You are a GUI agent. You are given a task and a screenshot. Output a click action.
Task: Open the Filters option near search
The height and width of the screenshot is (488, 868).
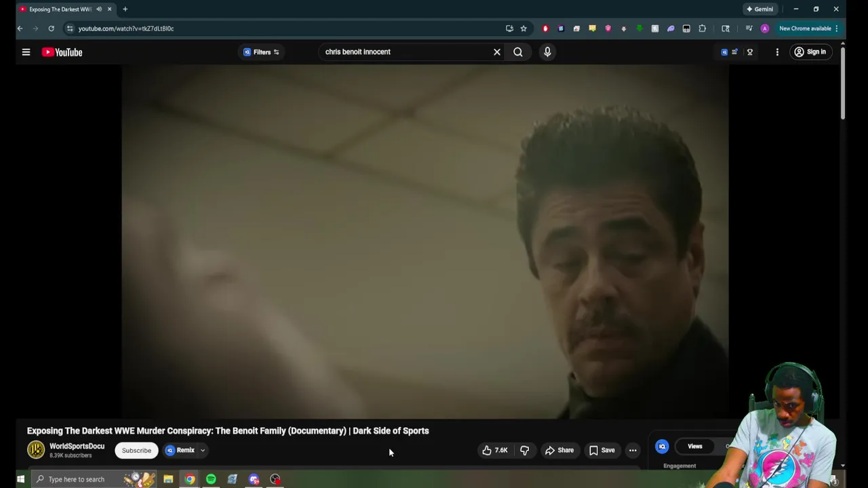pos(261,52)
